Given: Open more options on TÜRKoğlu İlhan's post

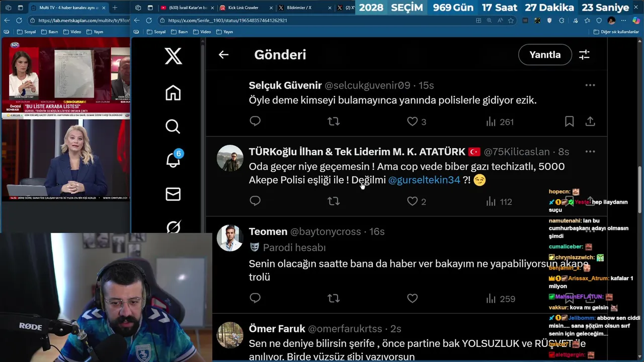Looking at the screenshot, I should tap(590, 152).
